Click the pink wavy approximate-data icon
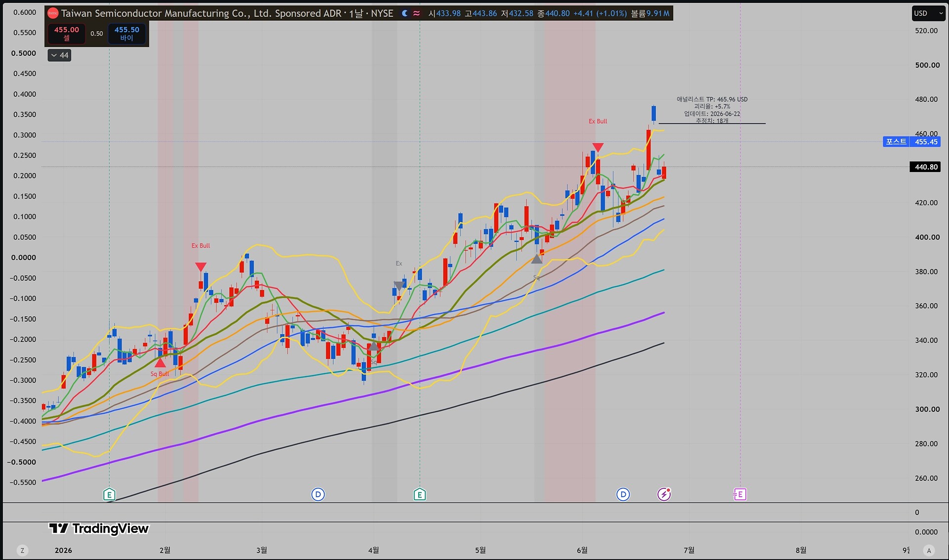This screenshot has width=949, height=560. [417, 13]
